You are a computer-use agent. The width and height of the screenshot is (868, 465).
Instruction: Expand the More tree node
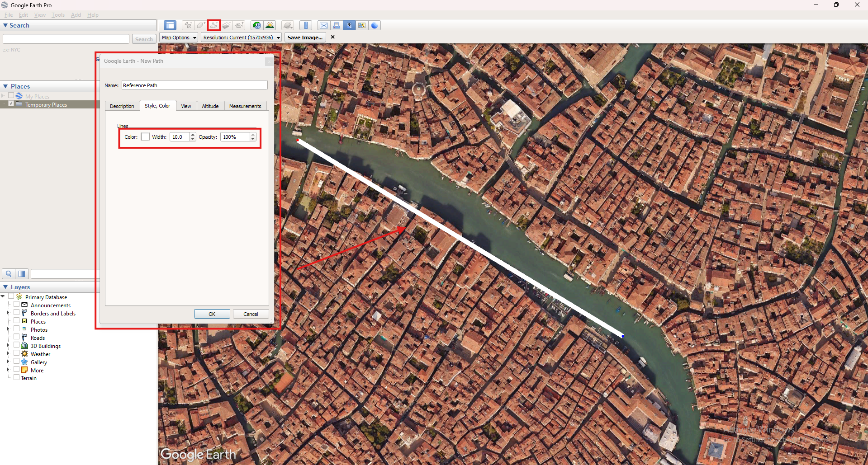coord(8,370)
